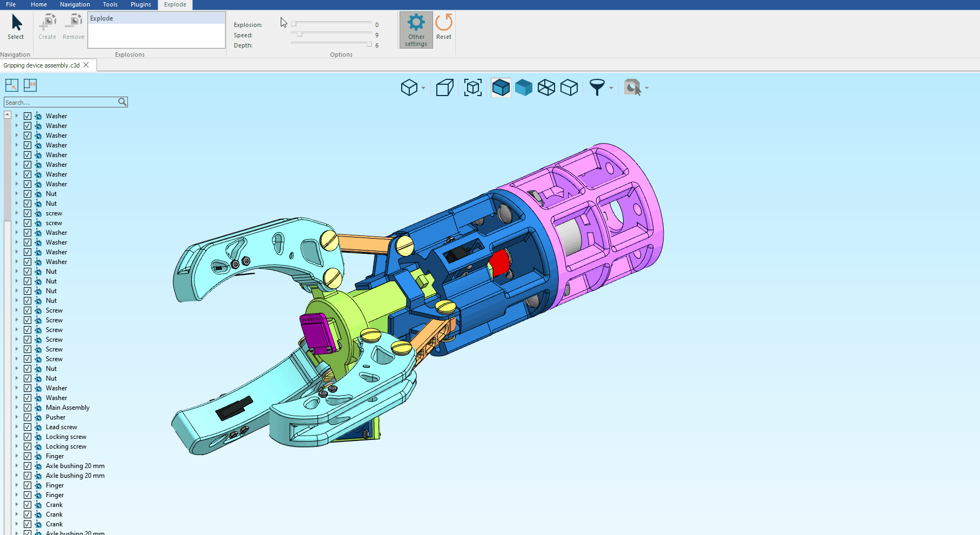The width and height of the screenshot is (980, 535).
Task: Click the Speed slider track
Action: click(x=332, y=35)
